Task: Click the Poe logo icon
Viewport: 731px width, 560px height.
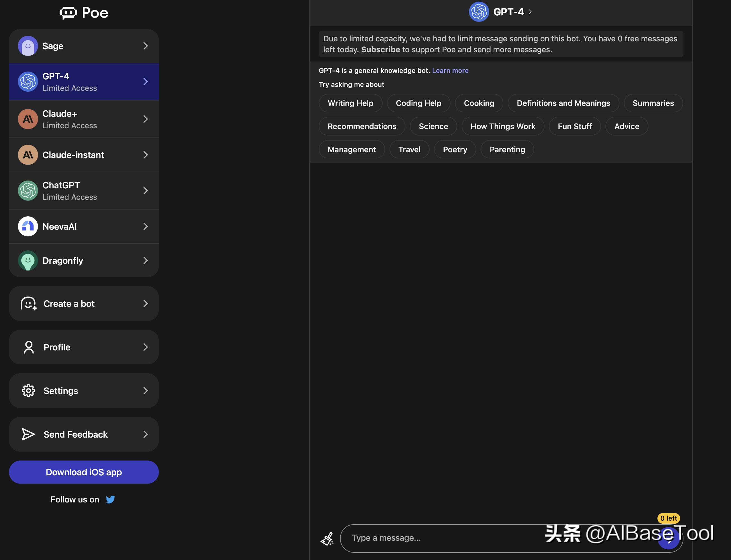Action: tap(68, 13)
